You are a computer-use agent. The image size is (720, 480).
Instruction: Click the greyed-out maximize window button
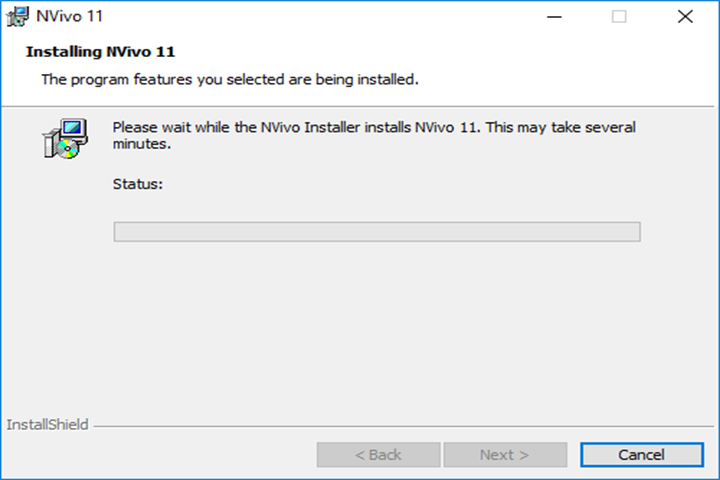[x=619, y=17]
